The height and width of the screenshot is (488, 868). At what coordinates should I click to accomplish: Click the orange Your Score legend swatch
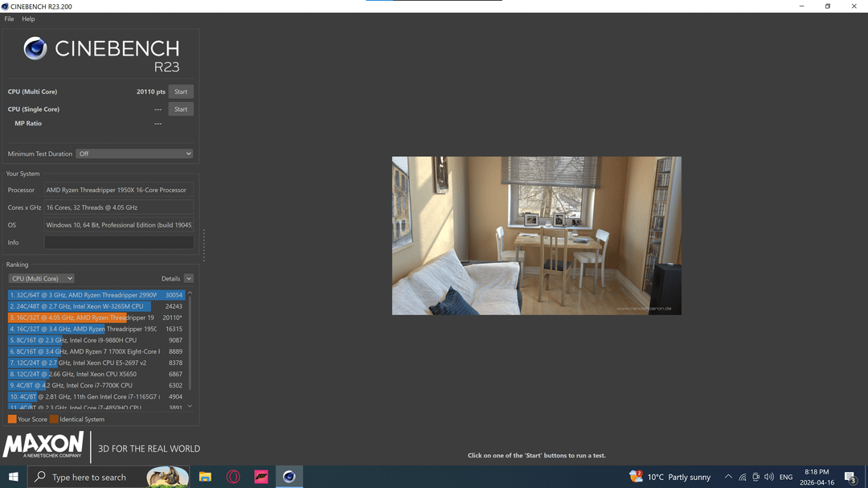(12, 419)
